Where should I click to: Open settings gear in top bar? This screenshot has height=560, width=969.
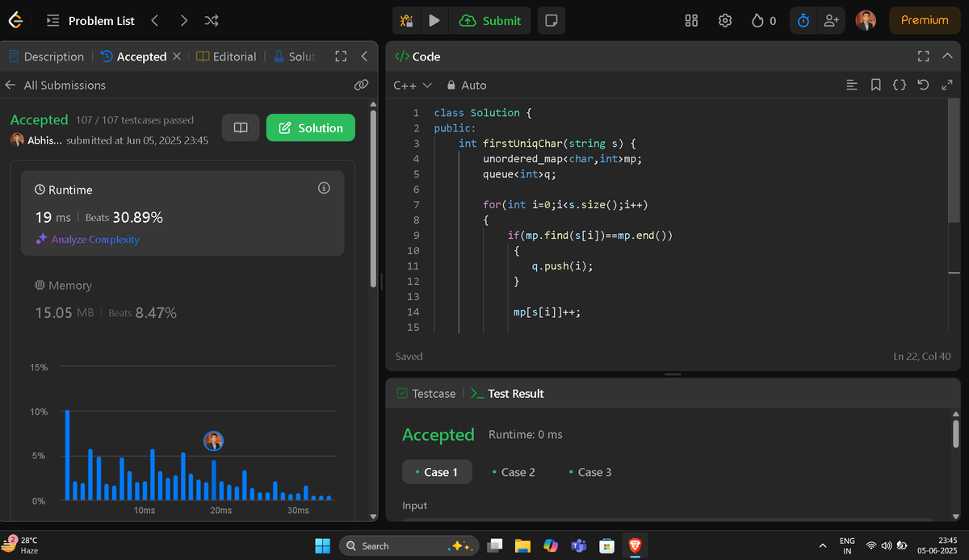pyautogui.click(x=725, y=20)
